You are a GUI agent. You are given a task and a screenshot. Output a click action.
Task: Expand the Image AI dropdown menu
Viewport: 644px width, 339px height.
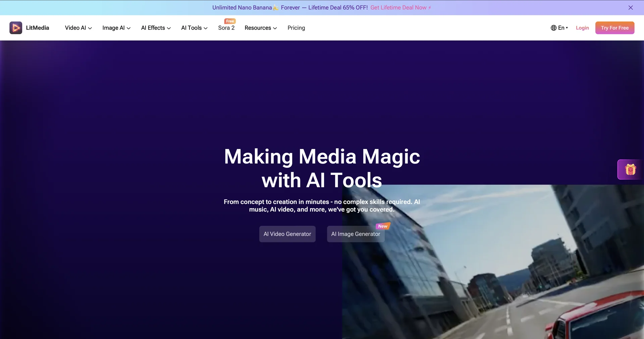coord(116,28)
